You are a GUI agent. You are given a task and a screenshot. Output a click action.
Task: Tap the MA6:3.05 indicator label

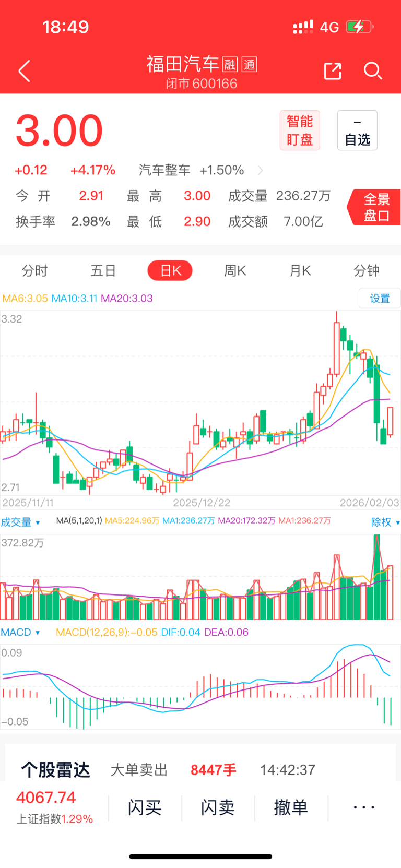25,299
